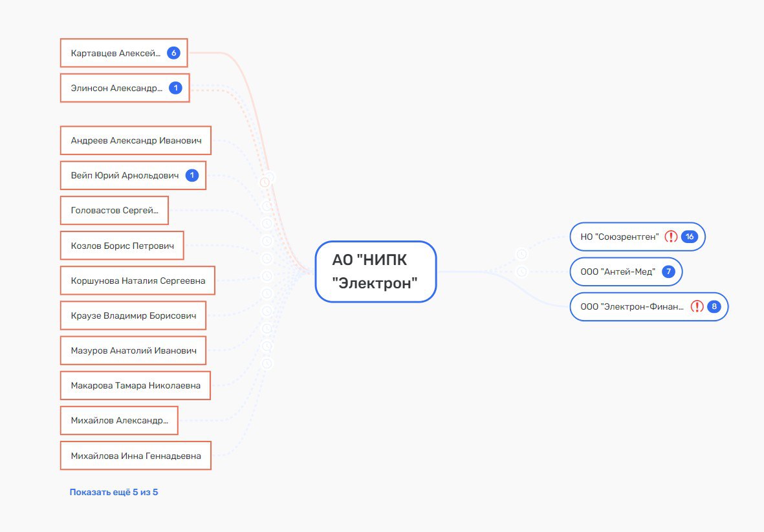Click the red warning icon on НО "Союзрентген"
Screen dimensions: 764x532
pos(671,237)
